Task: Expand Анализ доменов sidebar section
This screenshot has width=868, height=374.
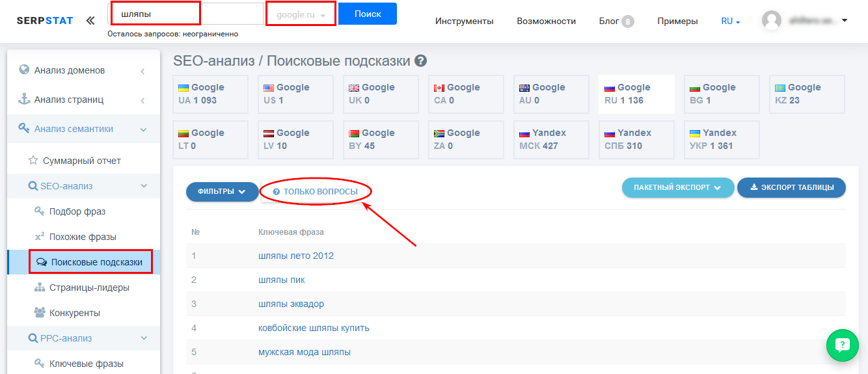Action: click(83, 70)
